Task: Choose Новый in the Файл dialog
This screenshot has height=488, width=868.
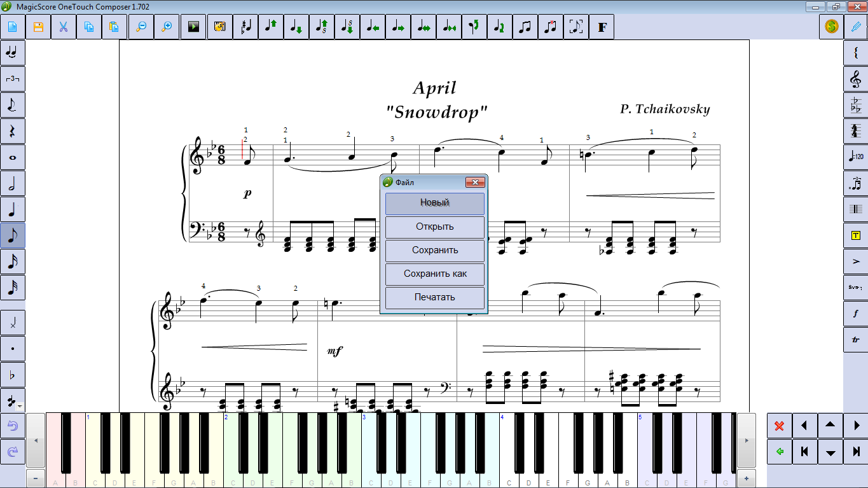Action: 435,203
